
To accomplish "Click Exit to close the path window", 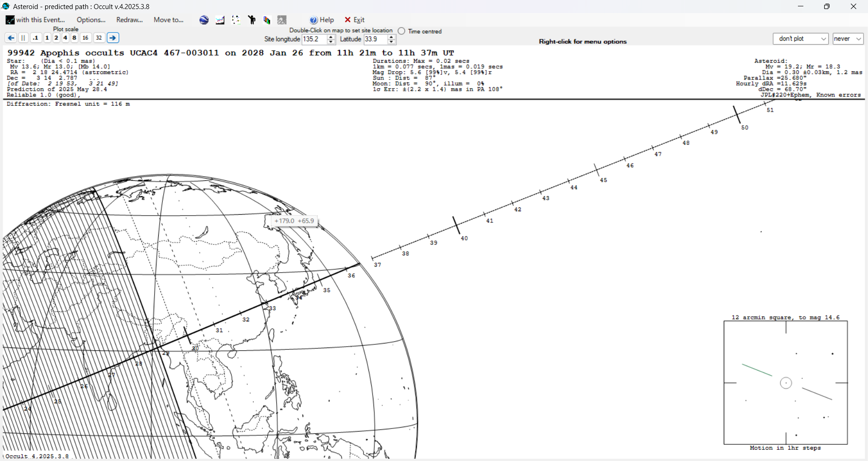I will pyautogui.click(x=354, y=20).
